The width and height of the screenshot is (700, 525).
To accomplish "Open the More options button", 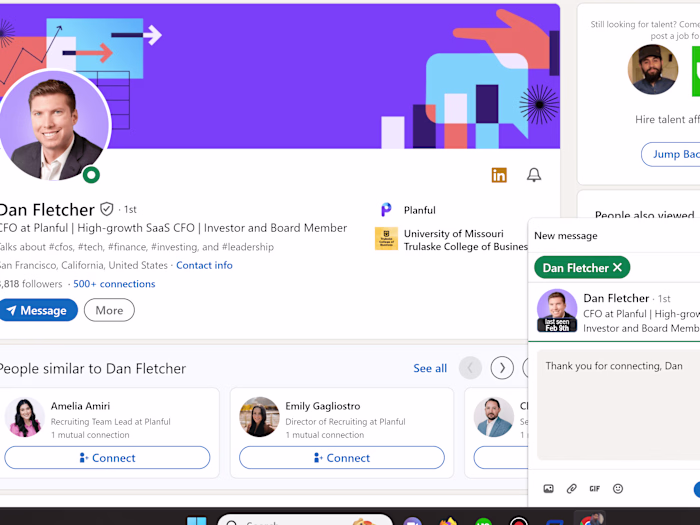I will point(109,310).
